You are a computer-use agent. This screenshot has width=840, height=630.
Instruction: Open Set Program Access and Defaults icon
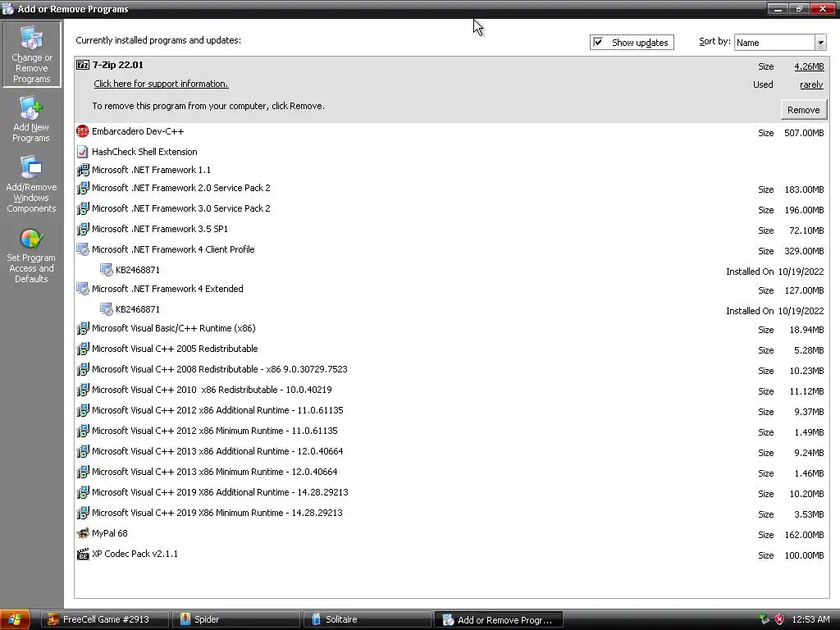pyautogui.click(x=31, y=256)
